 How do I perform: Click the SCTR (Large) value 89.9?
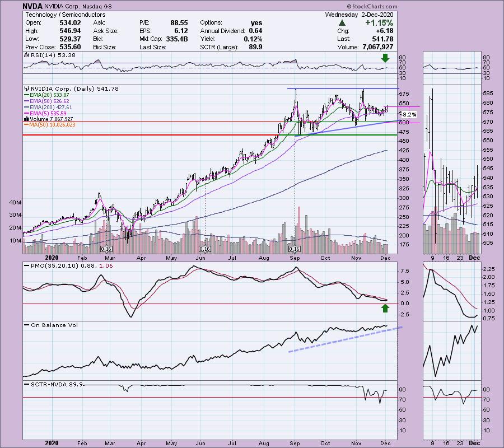pos(255,47)
